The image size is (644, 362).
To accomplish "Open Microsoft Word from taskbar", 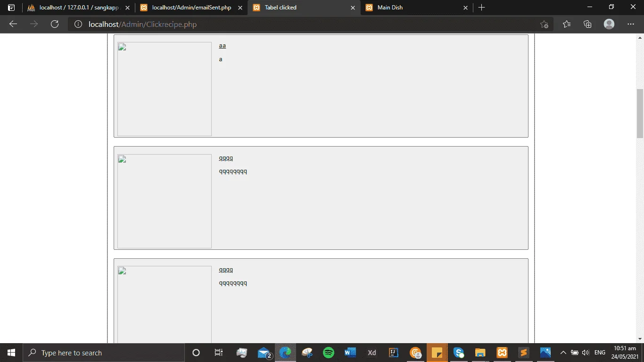I will 350,353.
